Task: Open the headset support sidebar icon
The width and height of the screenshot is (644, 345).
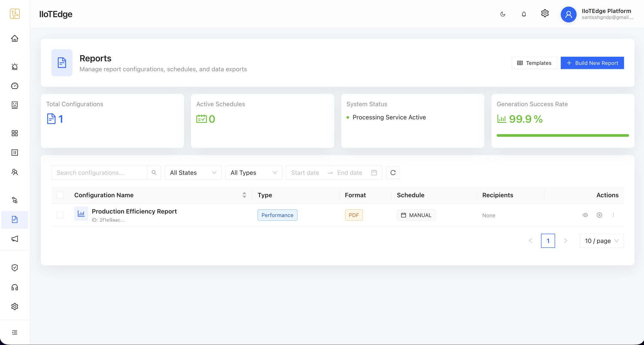Action: point(14,287)
